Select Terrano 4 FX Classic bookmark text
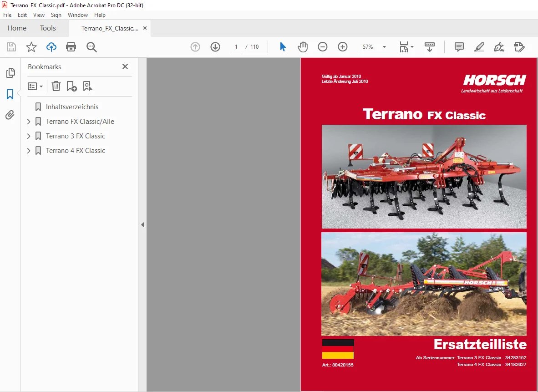Viewport: 538px width, 392px height. (x=76, y=151)
